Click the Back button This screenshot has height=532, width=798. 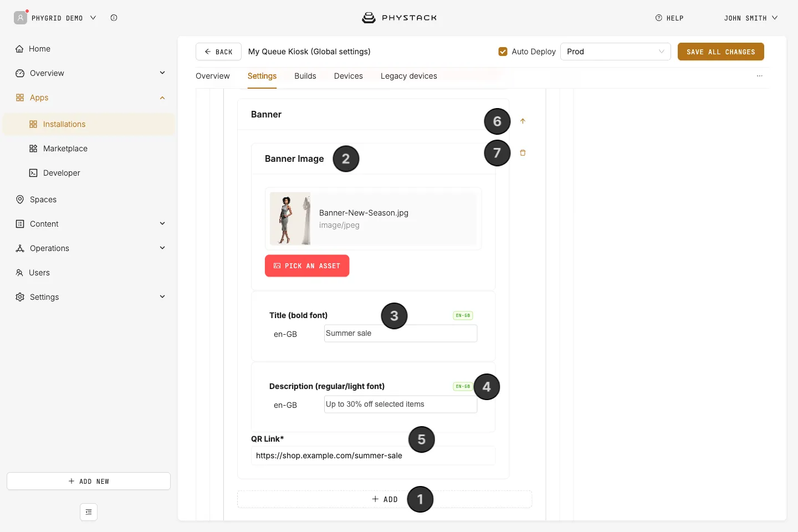tap(218, 52)
